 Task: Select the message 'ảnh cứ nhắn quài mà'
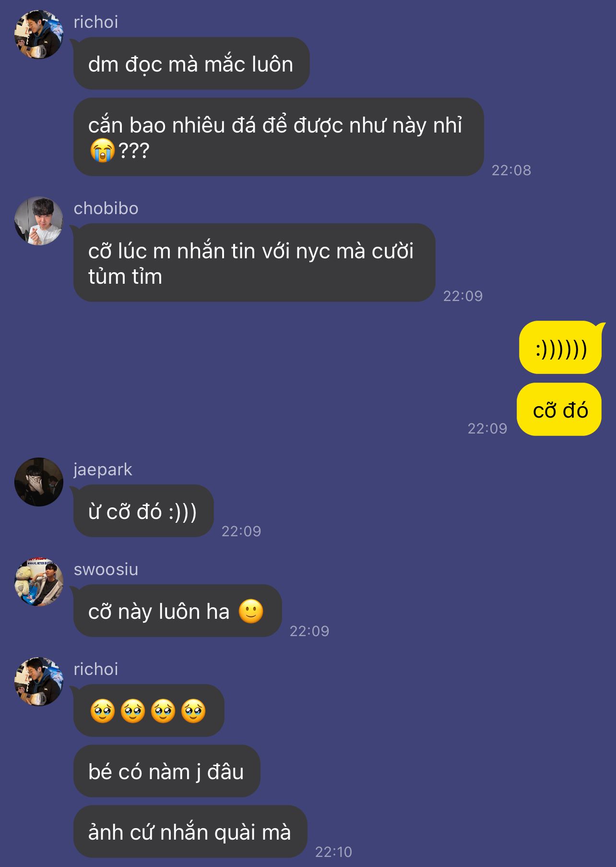pyautogui.click(x=190, y=831)
